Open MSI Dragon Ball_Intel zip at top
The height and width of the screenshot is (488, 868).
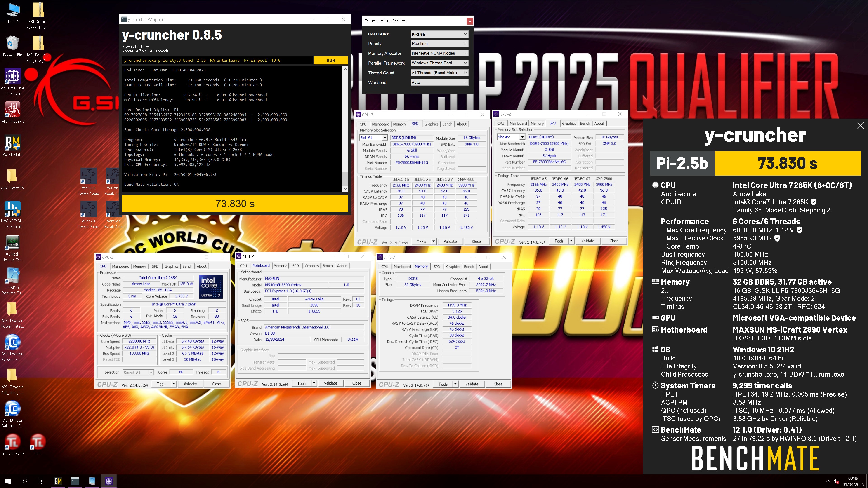point(38,49)
